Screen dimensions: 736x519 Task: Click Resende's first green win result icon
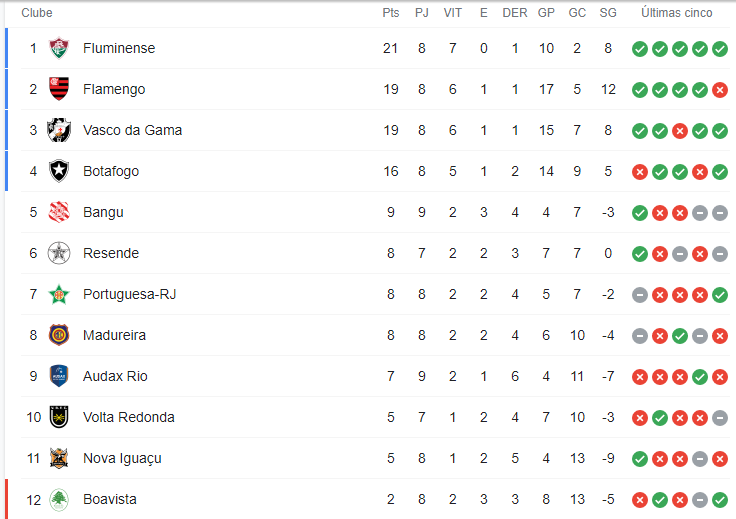pos(640,254)
